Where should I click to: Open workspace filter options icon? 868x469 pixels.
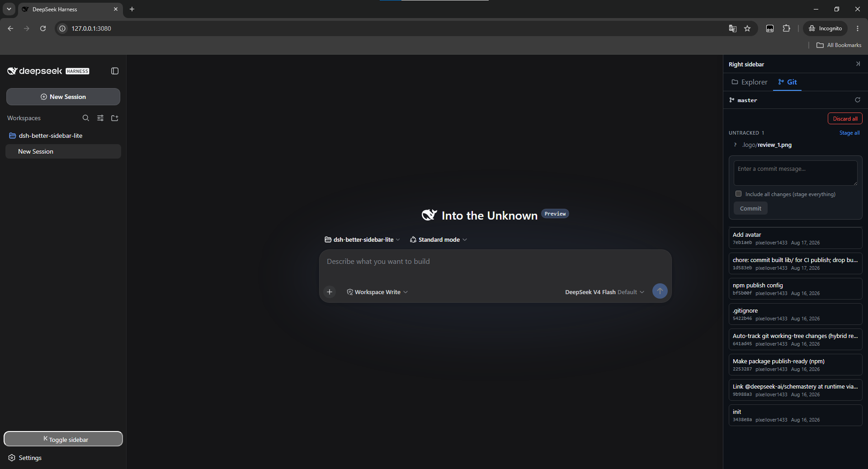point(100,118)
